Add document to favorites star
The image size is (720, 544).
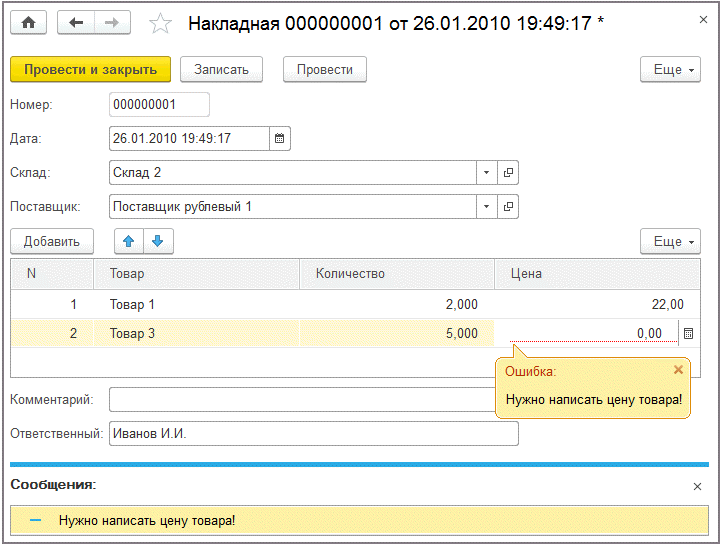coord(160,23)
